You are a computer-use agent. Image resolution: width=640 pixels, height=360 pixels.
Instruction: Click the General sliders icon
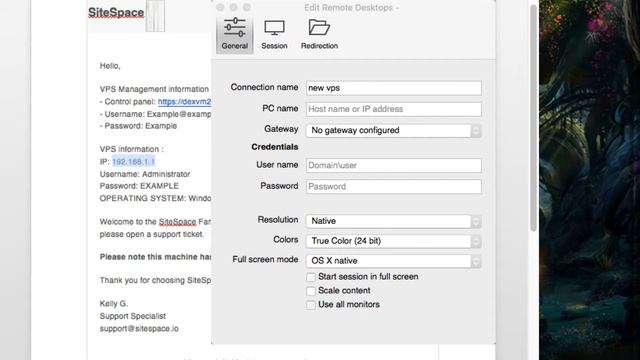coord(235,27)
